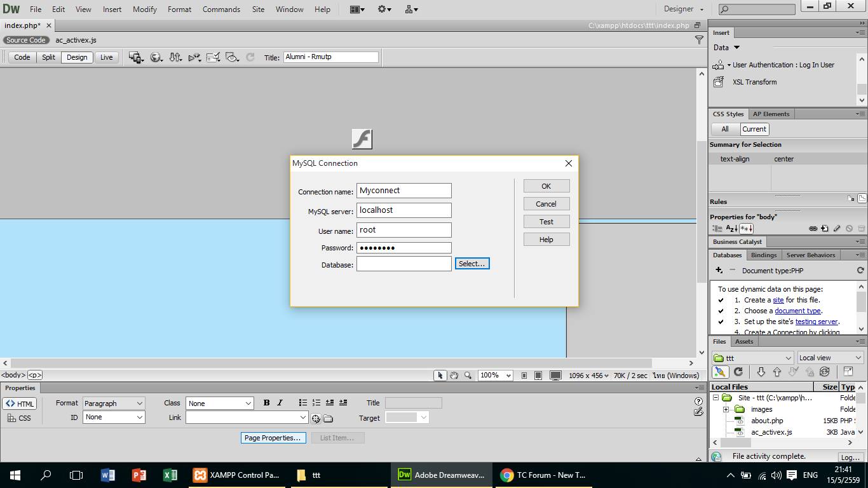Show all CSS rules with All button
The width and height of the screenshot is (868, 488).
[724, 129]
